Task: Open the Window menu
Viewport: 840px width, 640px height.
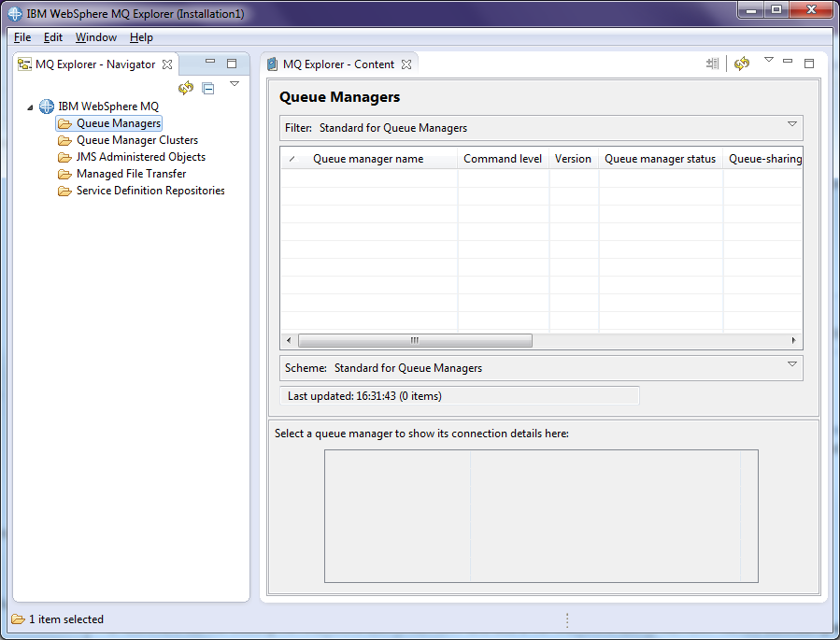Action: tap(96, 37)
